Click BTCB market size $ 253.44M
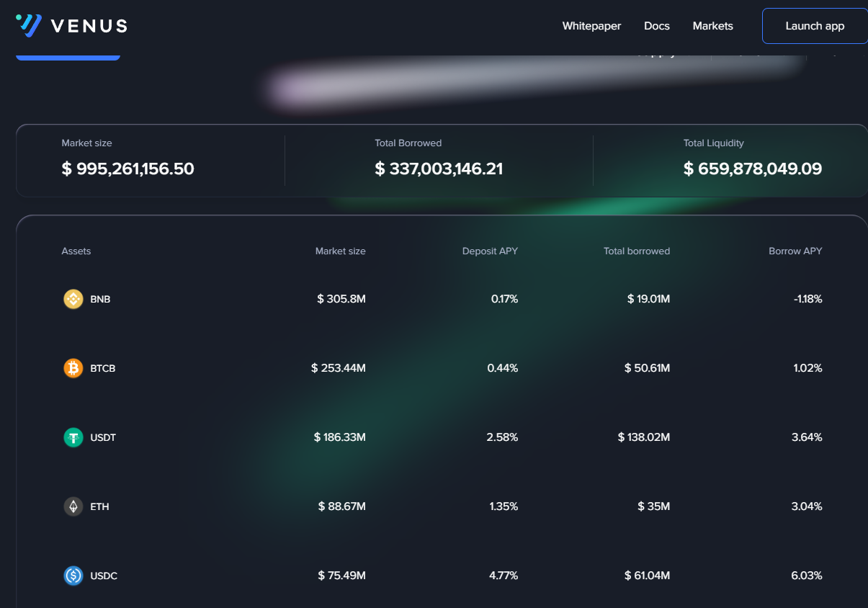This screenshot has width=868, height=608. pyautogui.click(x=339, y=368)
